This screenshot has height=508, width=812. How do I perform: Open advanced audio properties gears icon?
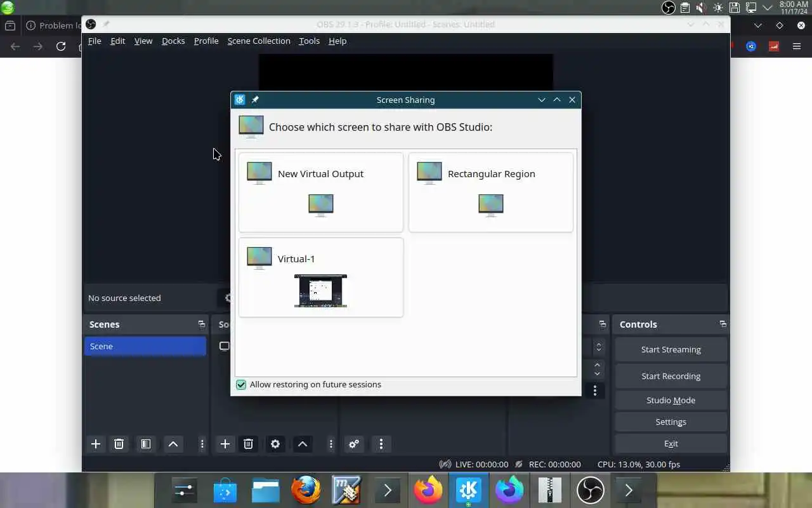[x=354, y=444]
